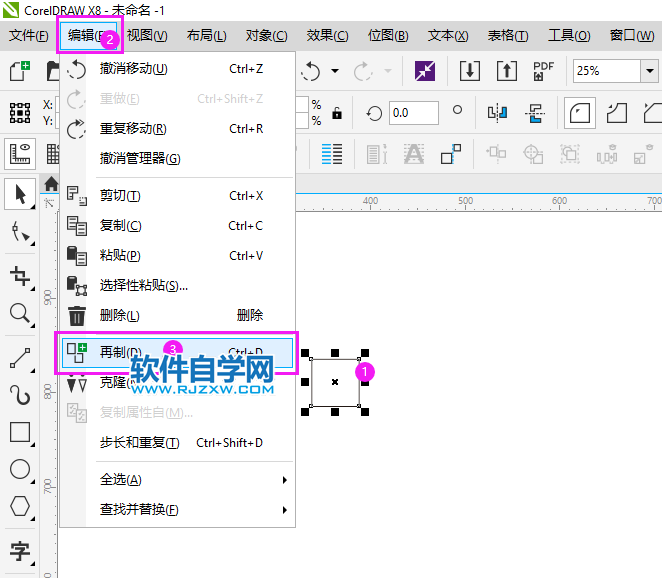Toggle rulers display icon

click(x=20, y=154)
